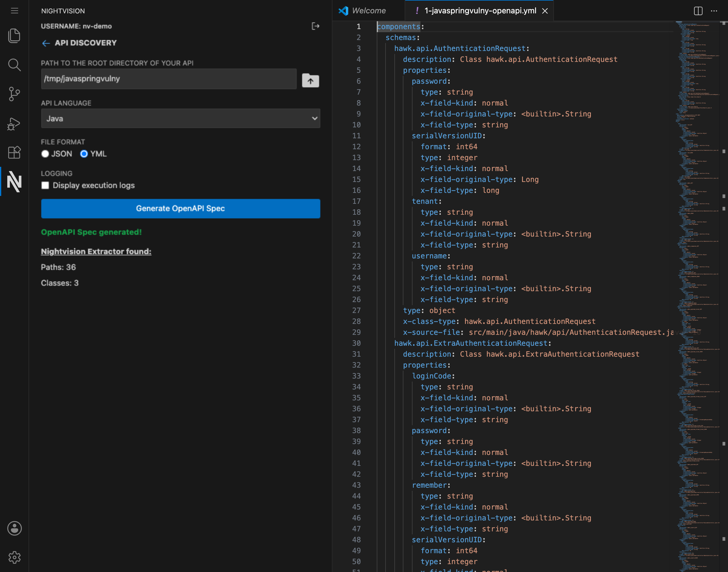The height and width of the screenshot is (572, 728).
Task: Click 'hawk.api.ExtraAuthenticationRequest:' on line 30
Action: point(473,343)
